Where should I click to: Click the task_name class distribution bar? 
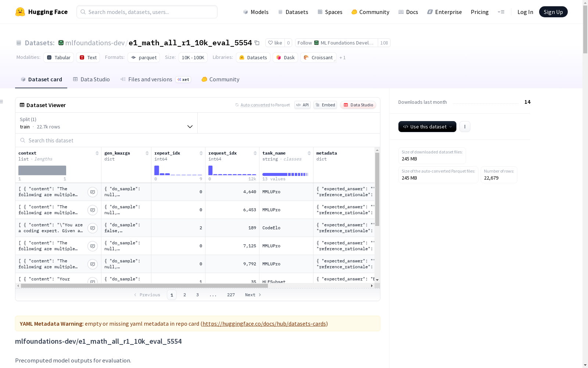[286, 174]
